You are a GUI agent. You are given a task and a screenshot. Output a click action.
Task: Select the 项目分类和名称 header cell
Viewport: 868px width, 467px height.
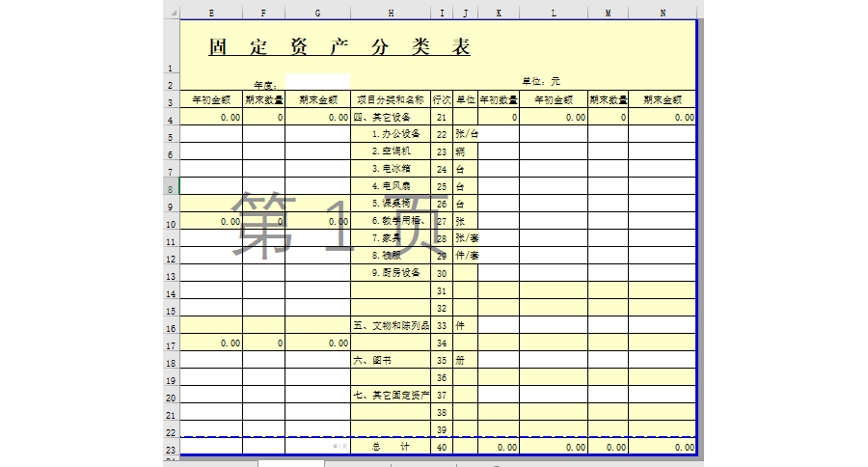(x=391, y=99)
